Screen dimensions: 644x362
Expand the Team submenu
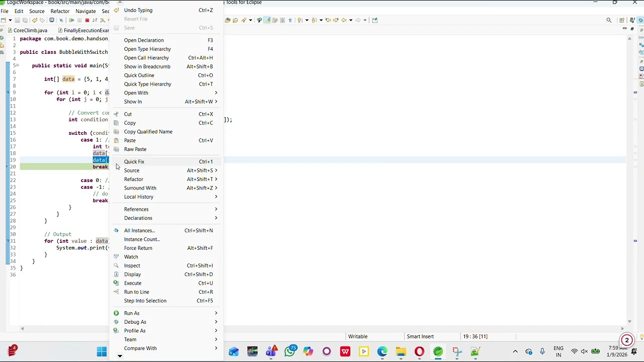(167, 339)
